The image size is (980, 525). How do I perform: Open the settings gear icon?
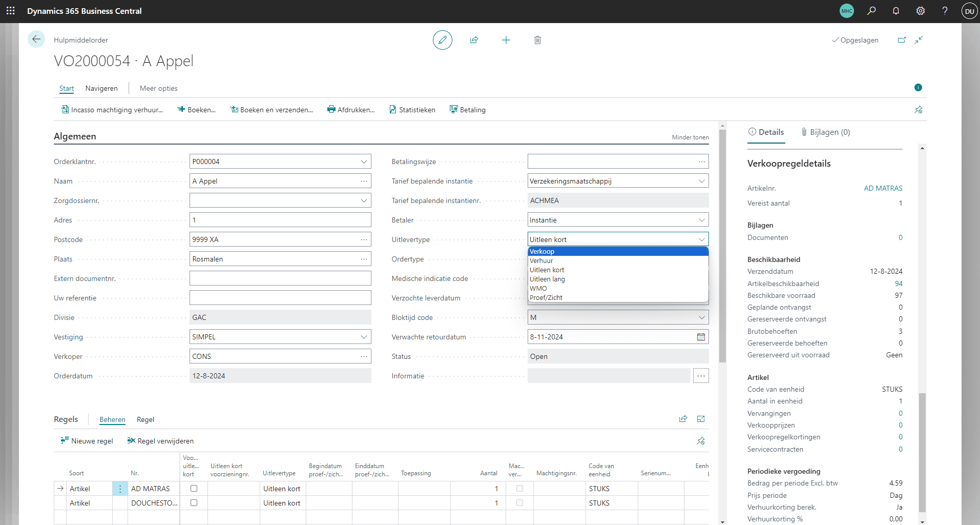point(921,11)
